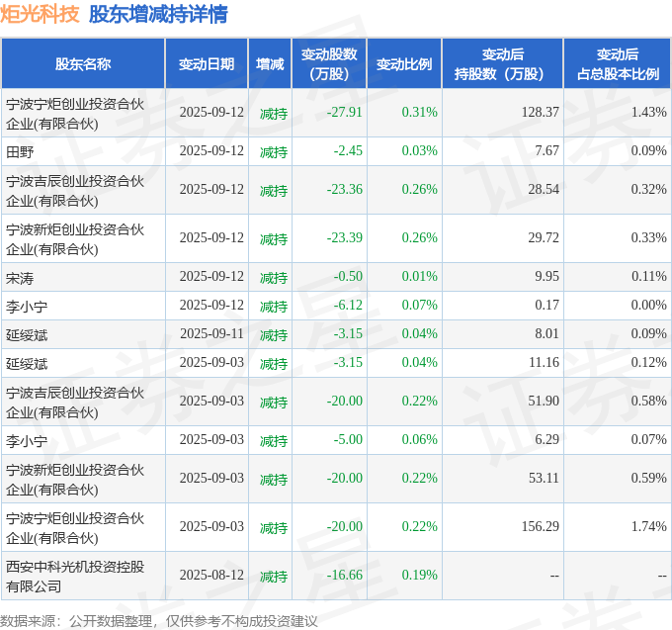Select the 变动日期 column header
Screen dimensions: 672x630
207,64
